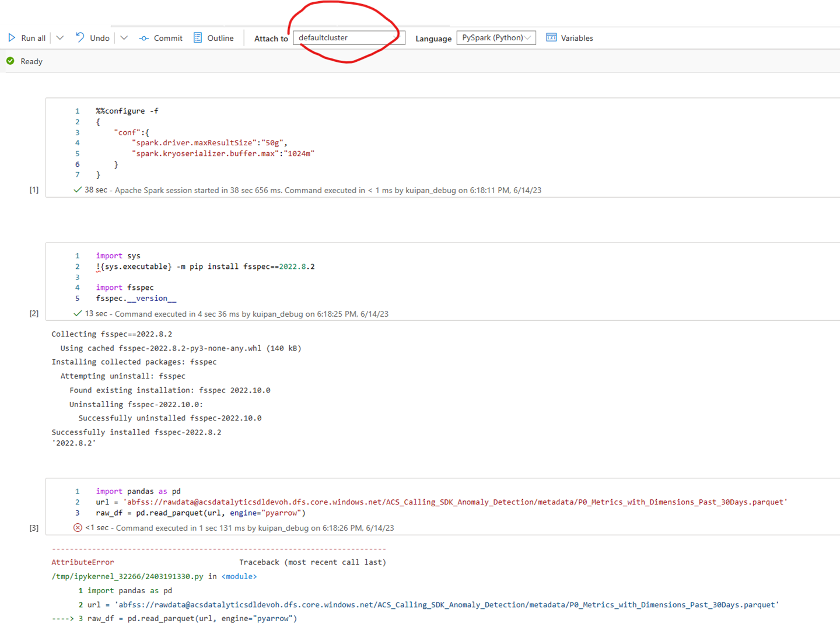Click the url assignment line in cell 3
The width and height of the screenshot is (840, 634).
(x=442, y=502)
